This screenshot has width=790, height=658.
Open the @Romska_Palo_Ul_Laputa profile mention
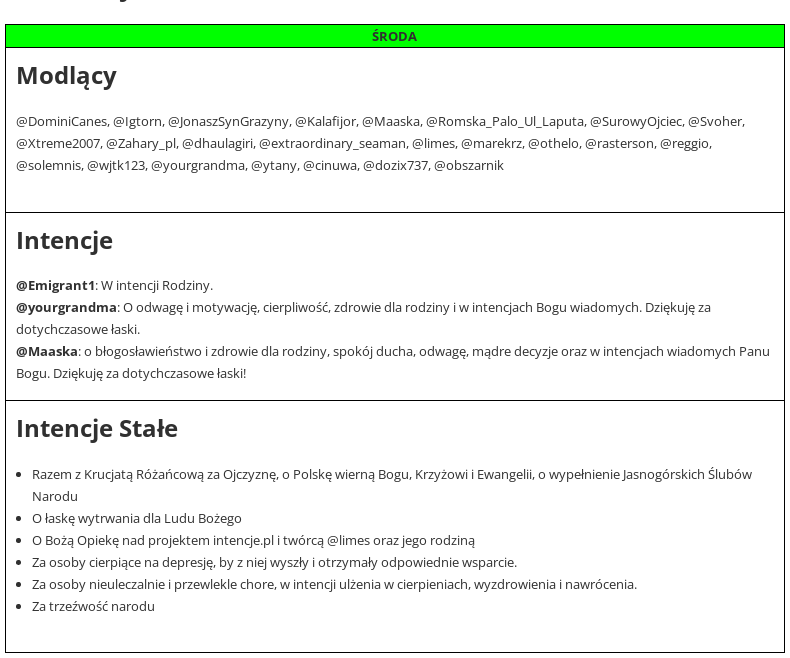coord(505,122)
